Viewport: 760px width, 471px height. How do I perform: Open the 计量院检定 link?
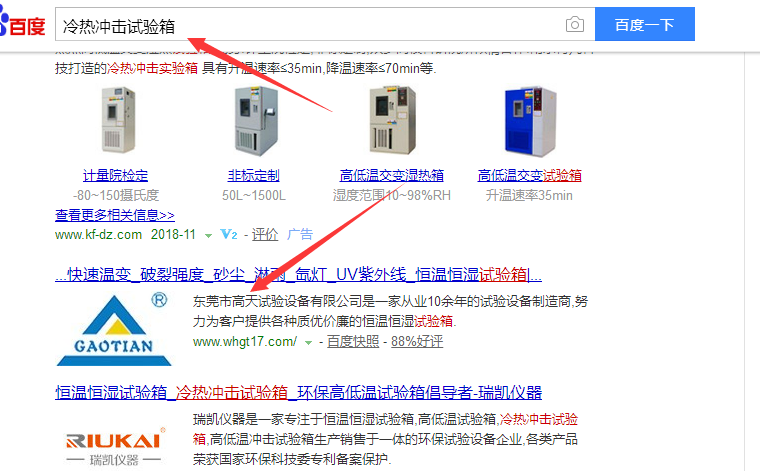pos(115,175)
